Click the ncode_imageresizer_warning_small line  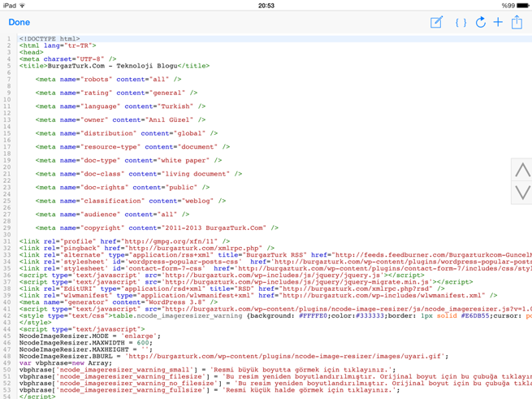click(x=208, y=370)
